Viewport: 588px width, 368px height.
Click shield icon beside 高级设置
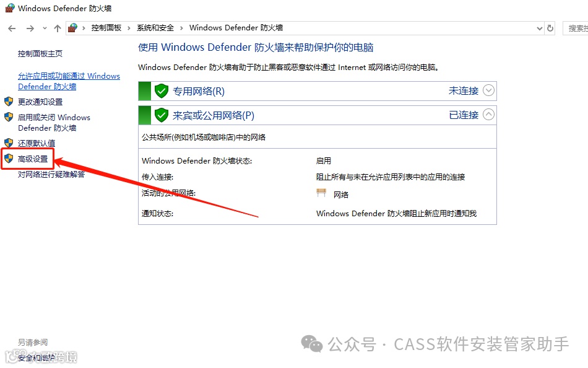tap(9, 159)
